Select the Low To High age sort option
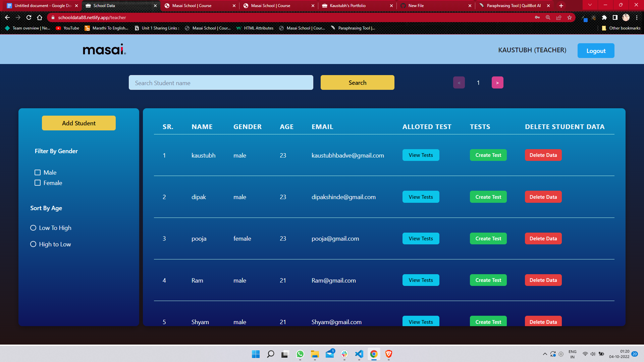This screenshot has height=362, width=644. pyautogui.click(x=33, y=228)
